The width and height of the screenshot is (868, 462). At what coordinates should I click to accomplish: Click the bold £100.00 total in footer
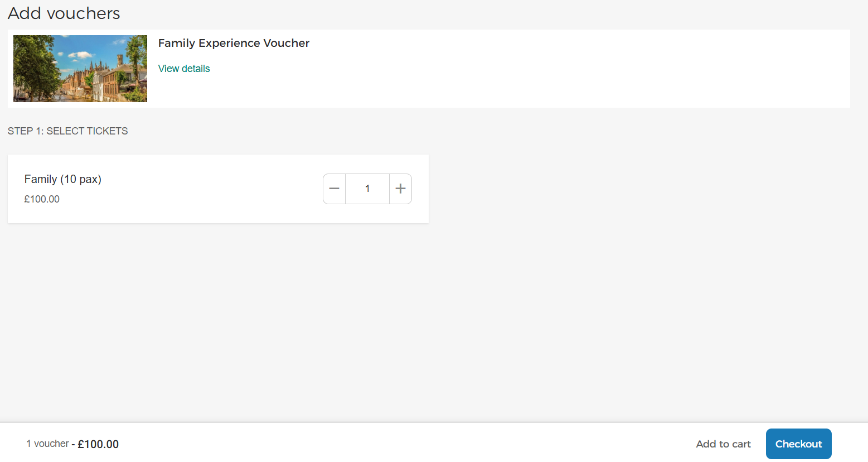pyautogui.click(x=98, y=444)
